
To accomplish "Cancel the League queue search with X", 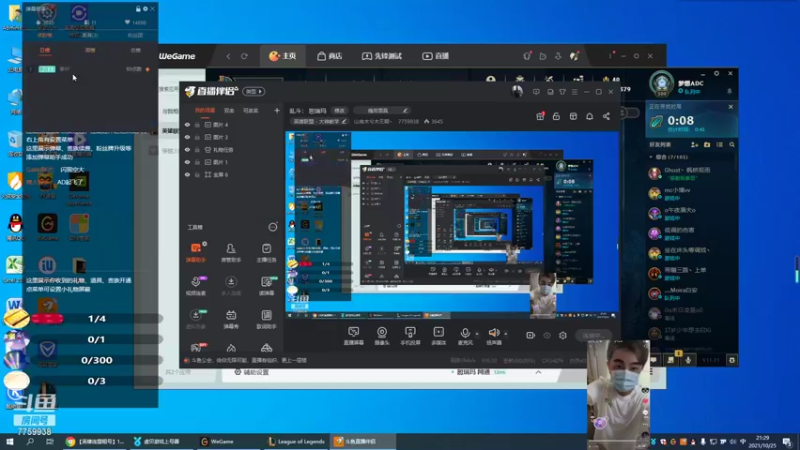I will tap(731, 107).
